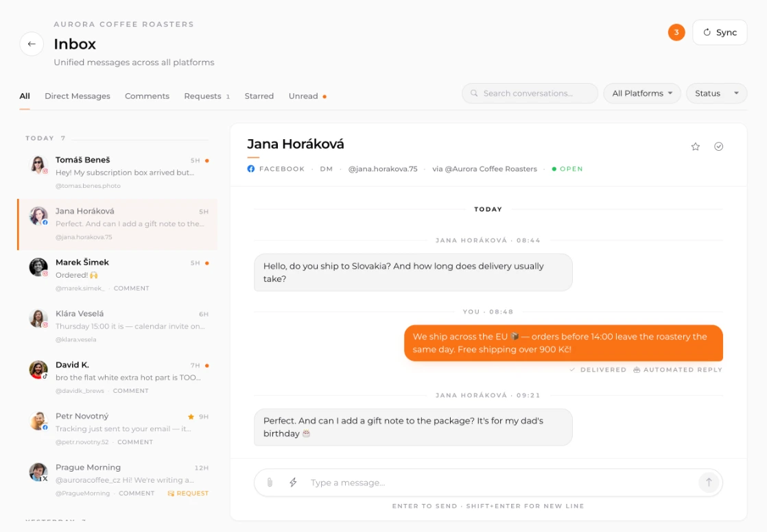The height and width of the screenshot is (532, 767).
Task: Click the search magnifier icon
Action: pos(474,93)
